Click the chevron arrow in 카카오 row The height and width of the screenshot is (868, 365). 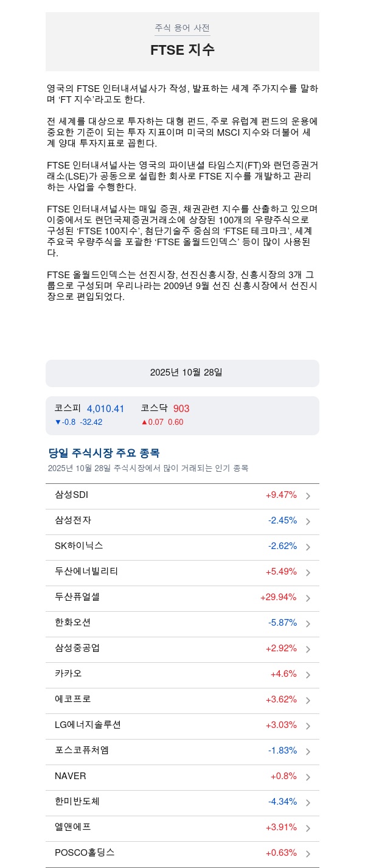pos(308,675)
